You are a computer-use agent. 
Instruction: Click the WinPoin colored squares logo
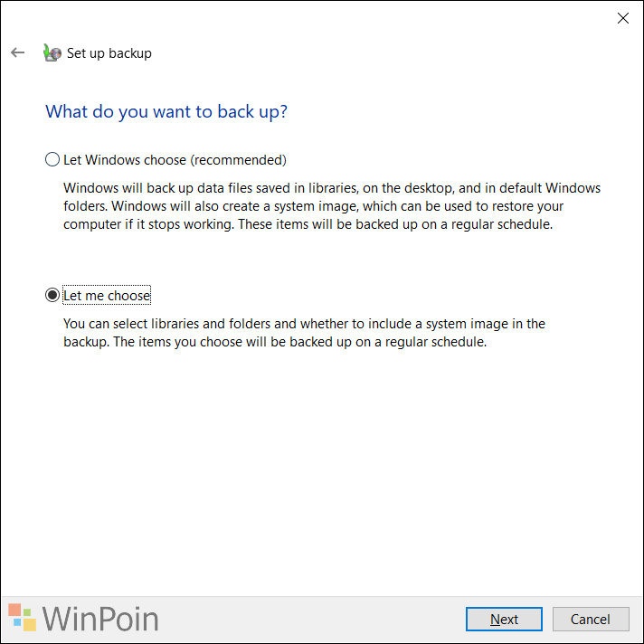coord(23,617)
